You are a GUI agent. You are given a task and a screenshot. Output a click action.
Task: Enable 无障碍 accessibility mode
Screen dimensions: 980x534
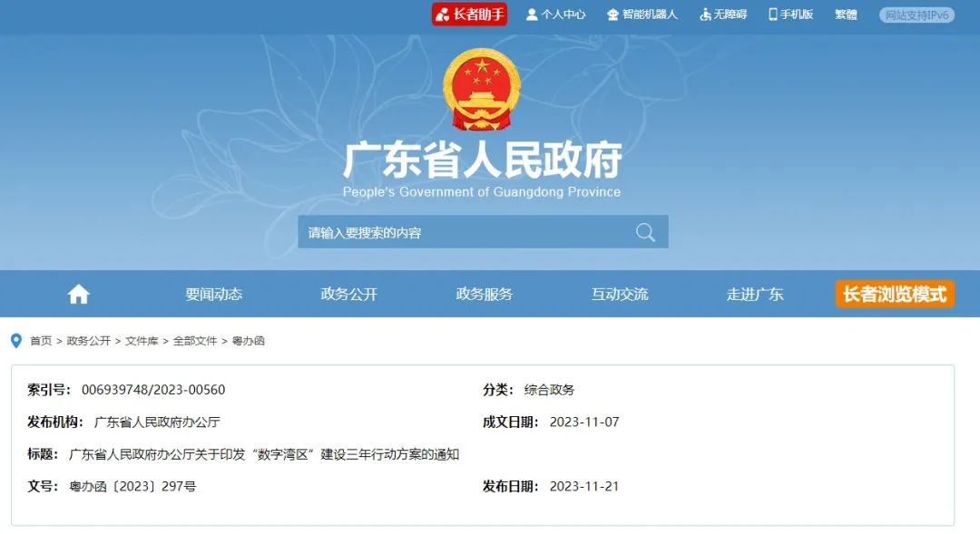pos(723,15)
